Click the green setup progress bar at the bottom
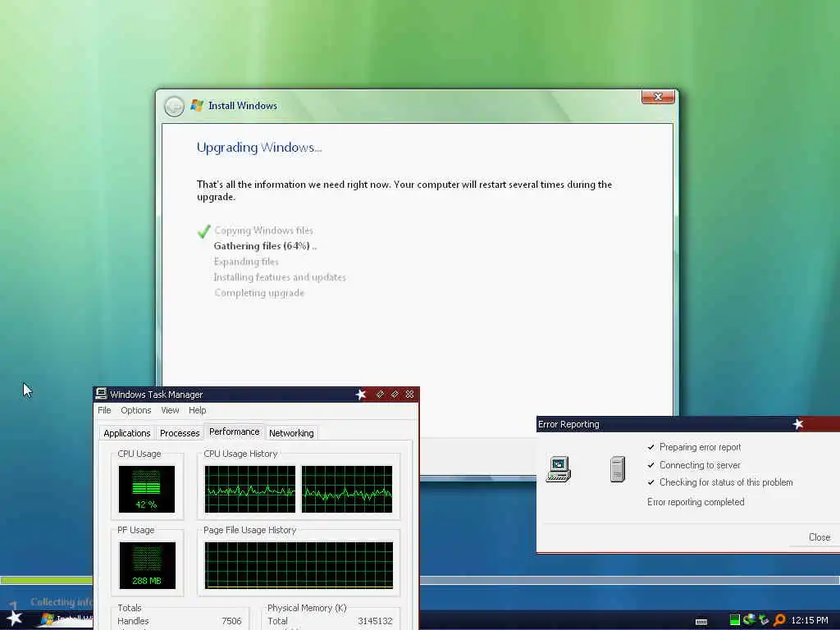Image resolution: width=840 pixels, height=630 pixels. (x=47, y=580)
